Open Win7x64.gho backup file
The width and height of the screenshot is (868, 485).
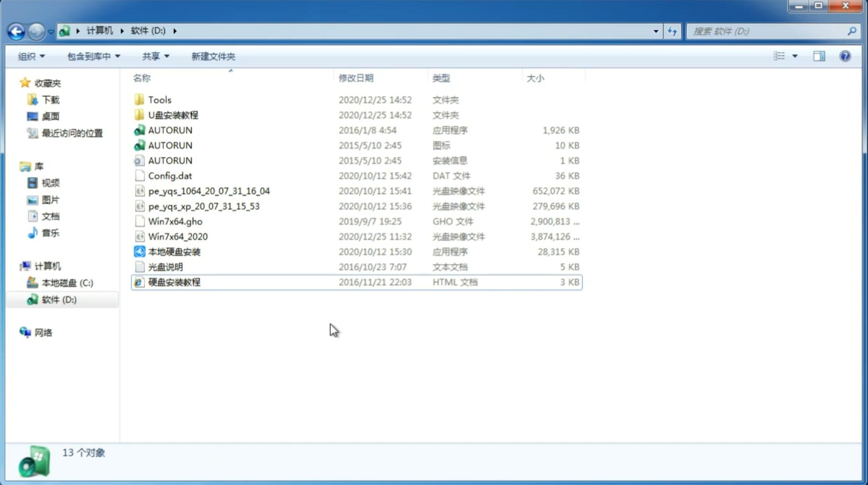click(175, 221)
